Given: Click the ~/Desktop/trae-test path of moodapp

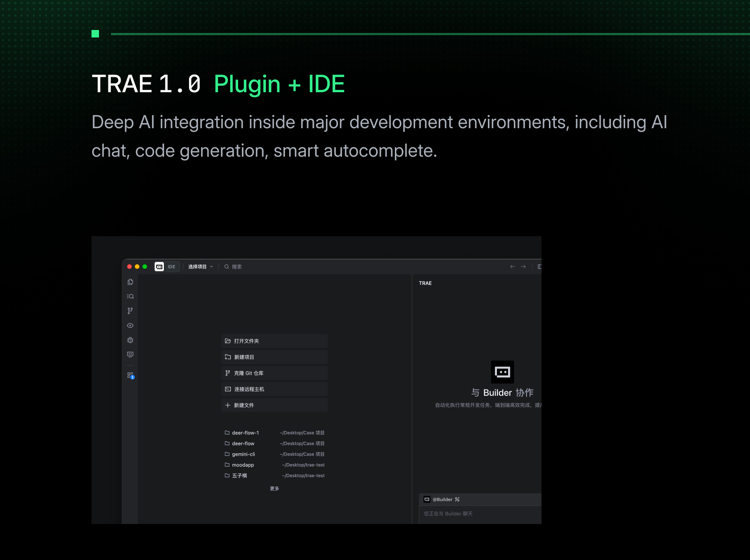Looking at the screenshot, I should point(303,465).
